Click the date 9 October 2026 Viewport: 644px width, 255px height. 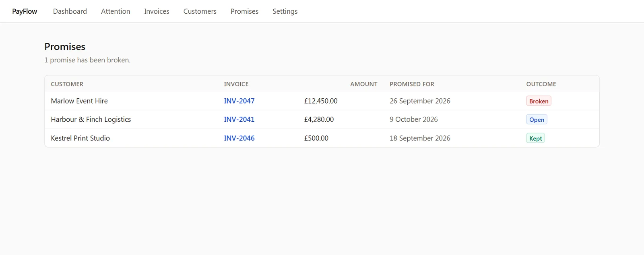413,119
